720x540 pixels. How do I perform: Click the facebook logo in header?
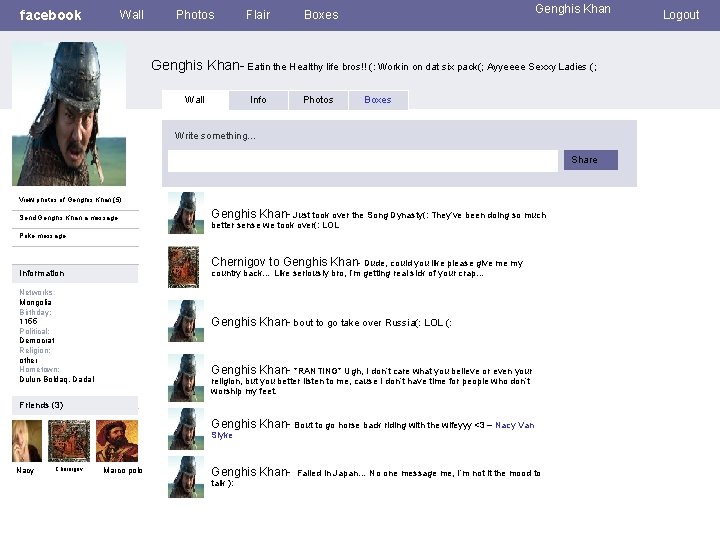(50, 15)
